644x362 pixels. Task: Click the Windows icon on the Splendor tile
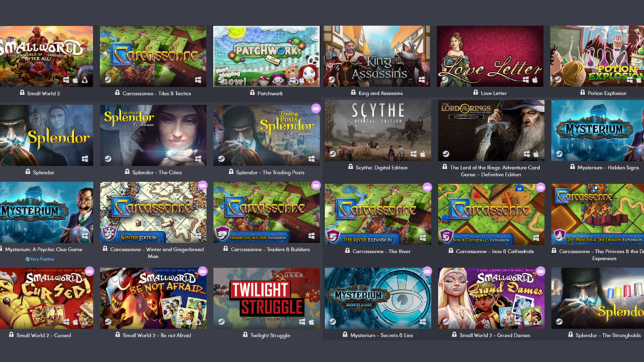click(x=85, y=159)
